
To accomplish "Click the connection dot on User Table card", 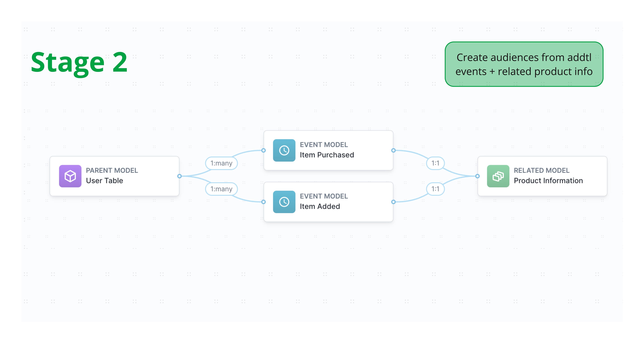I will click(179, 176).
